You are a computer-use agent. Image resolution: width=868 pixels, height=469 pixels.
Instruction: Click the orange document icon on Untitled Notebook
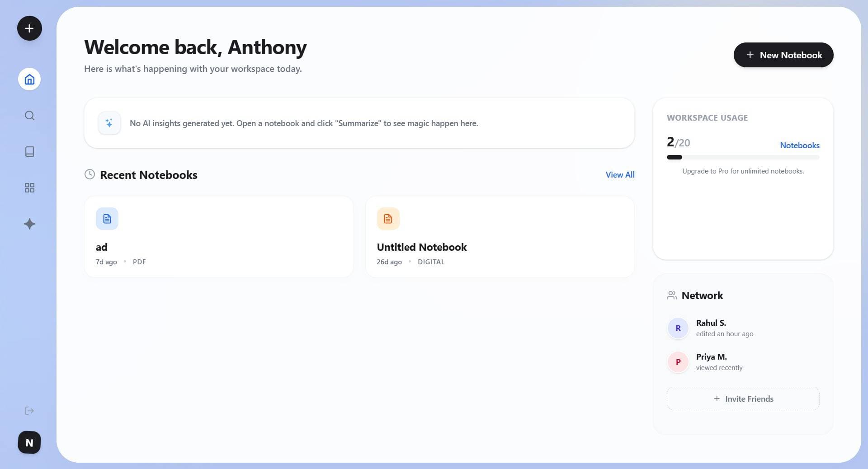[388, 219]
